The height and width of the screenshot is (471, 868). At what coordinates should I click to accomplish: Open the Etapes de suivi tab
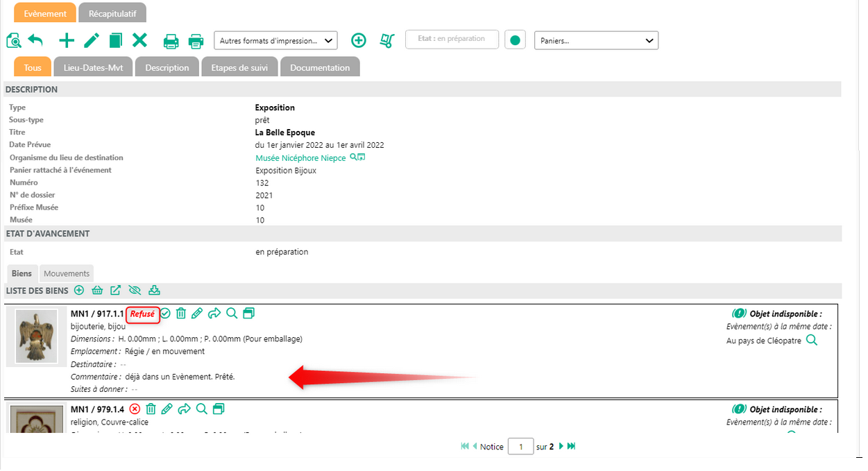tap(239, 67)
